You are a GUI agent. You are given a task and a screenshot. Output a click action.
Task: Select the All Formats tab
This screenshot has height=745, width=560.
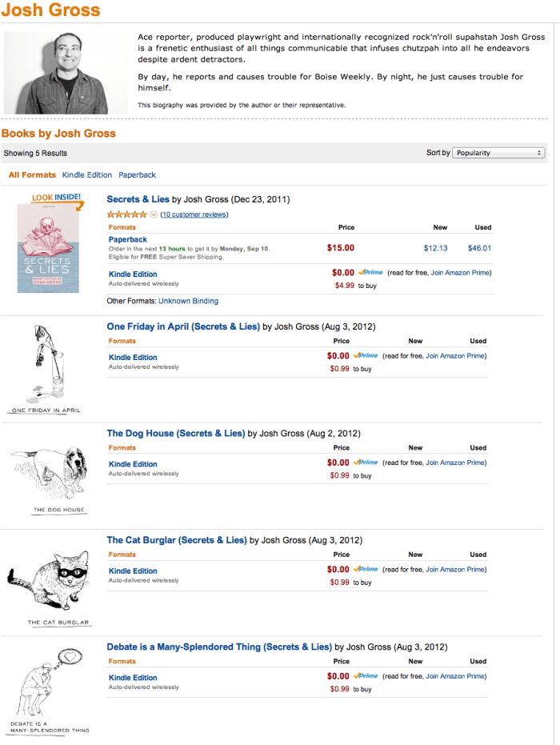tap(32, 174)
